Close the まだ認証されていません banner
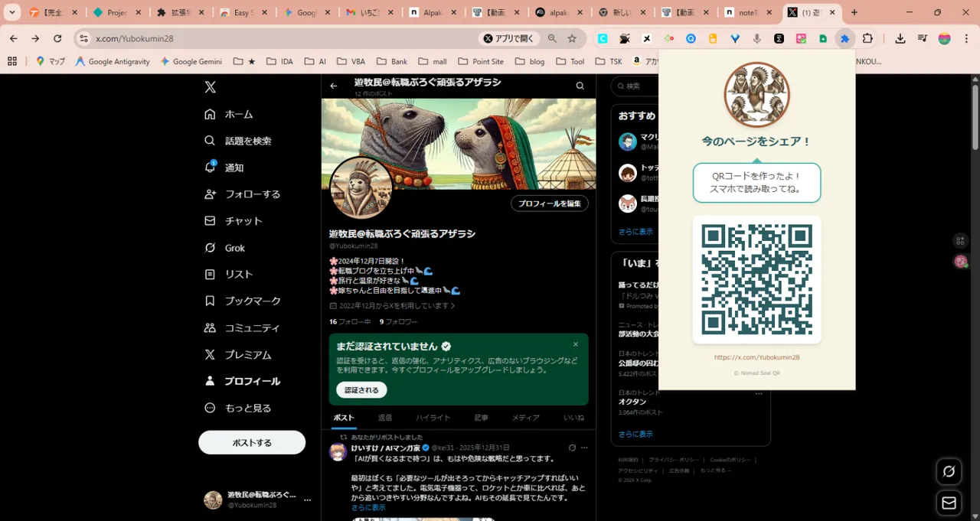The width and height of the screenshot is (980, 521). 576,344
